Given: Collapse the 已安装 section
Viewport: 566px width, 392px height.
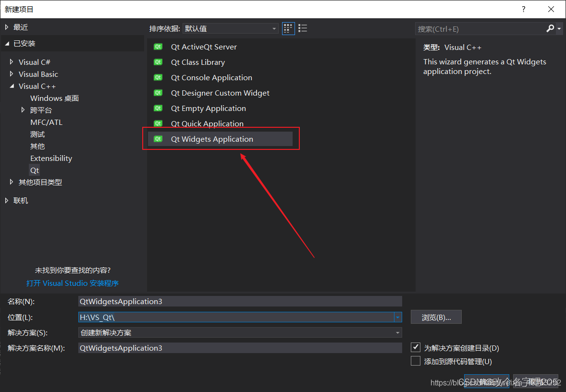Looking at the screenshot, I should tap(7, 43).
